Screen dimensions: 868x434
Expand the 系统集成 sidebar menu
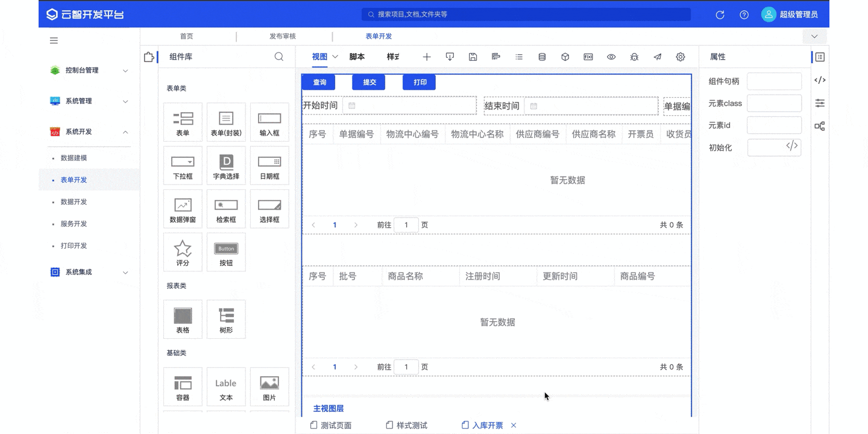click(89, 272)
